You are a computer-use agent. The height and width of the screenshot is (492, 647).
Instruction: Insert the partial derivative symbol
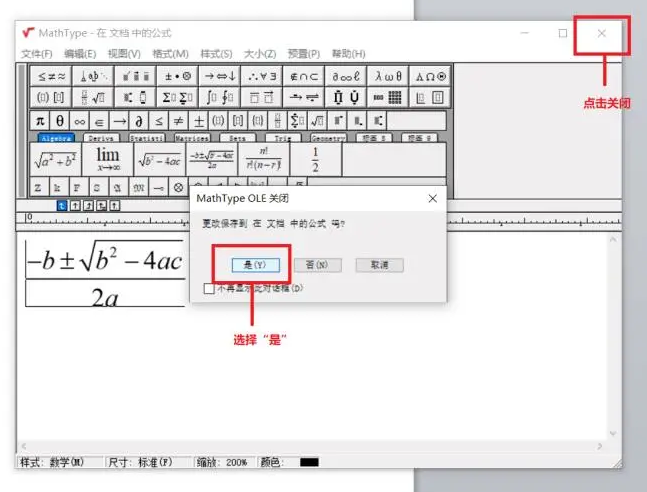[139, 121]
